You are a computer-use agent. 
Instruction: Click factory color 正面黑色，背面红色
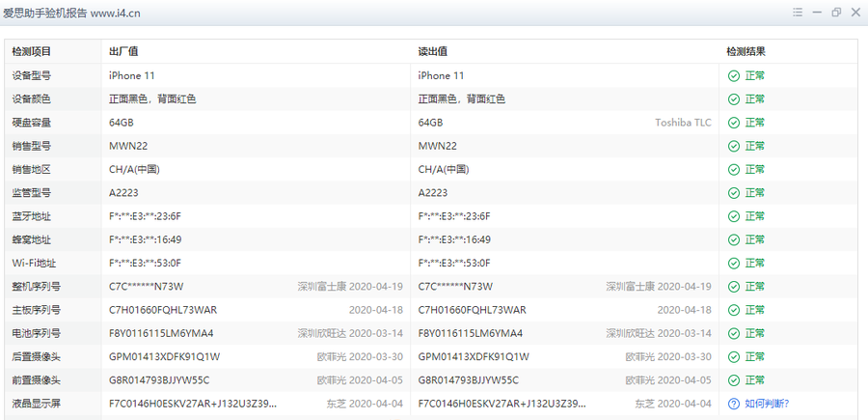tap(152, 99)
